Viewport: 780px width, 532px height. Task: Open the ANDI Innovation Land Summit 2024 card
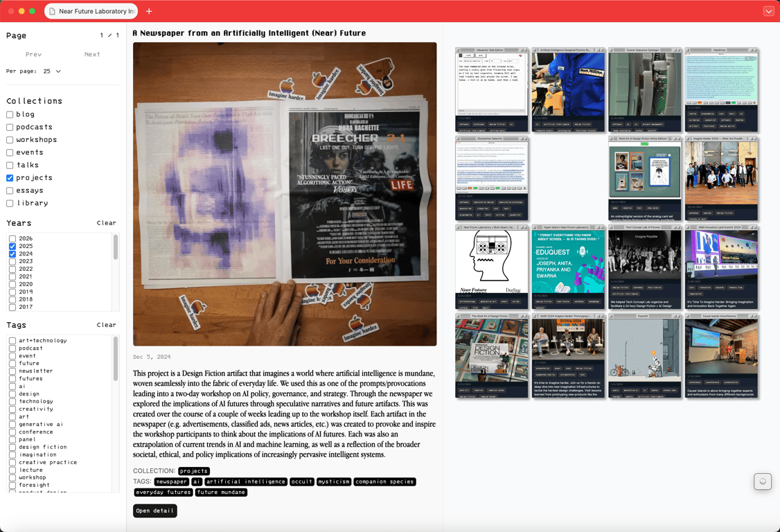point(721,267)
